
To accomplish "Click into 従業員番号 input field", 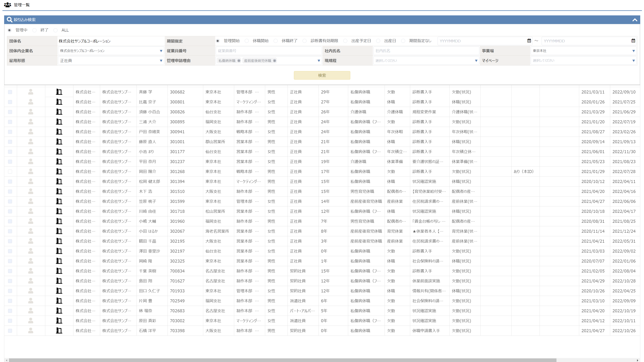I will coord(269,51).
